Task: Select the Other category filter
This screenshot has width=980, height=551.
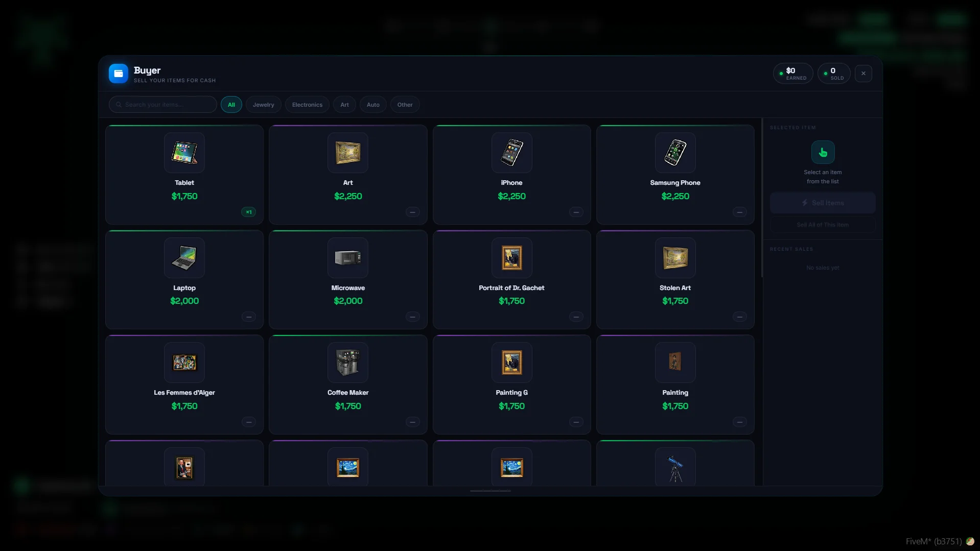Action: tap(405, 105)
